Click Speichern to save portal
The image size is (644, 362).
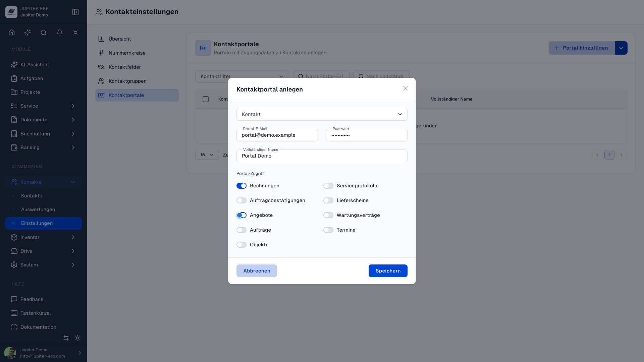(388, 271)
